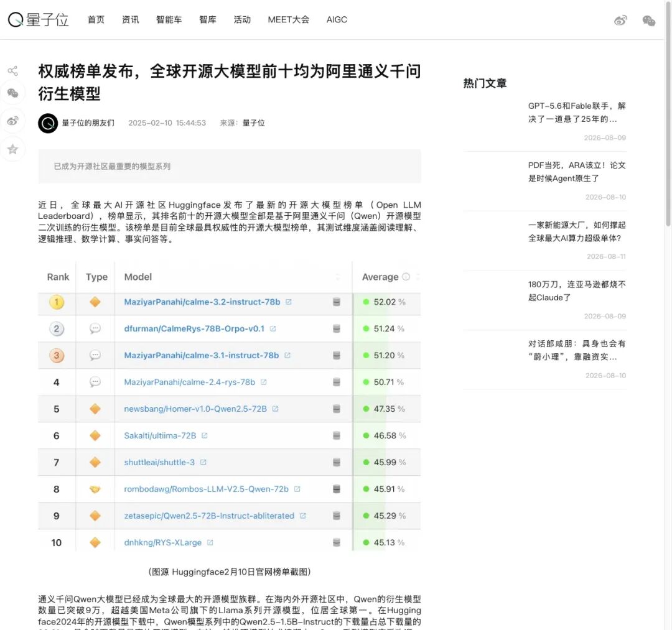The width and height of the screenshot is (672, 630).
Task: Click chat type icon in rank 2 row
Action: 95,328
